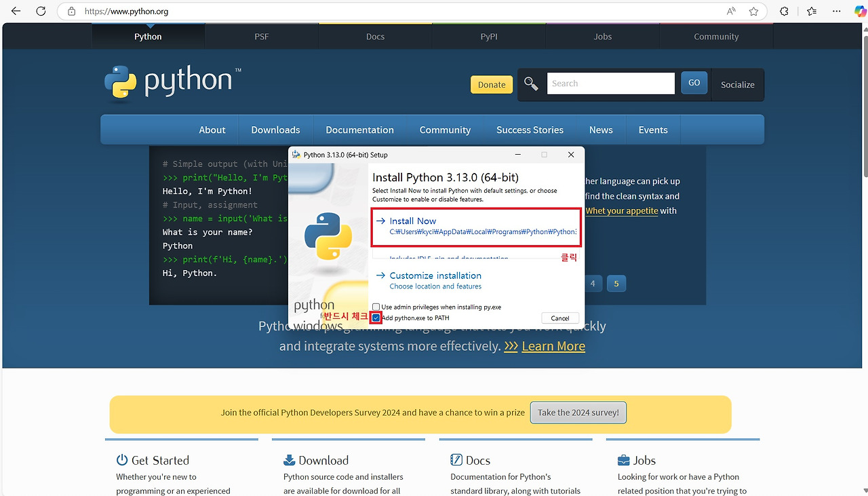Launch Copilot from the browser toolbar
The height and width of the screenshot is (496, 868).
(859, 11)
